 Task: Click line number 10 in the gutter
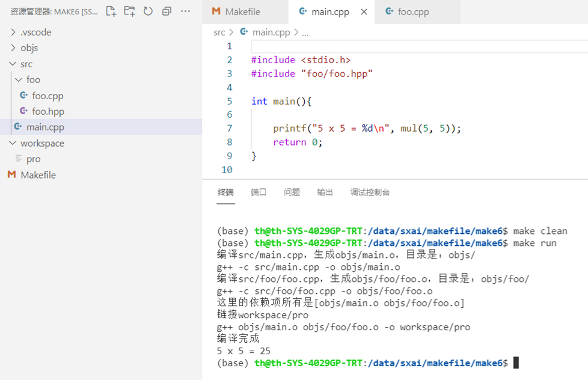coord(227,170)
